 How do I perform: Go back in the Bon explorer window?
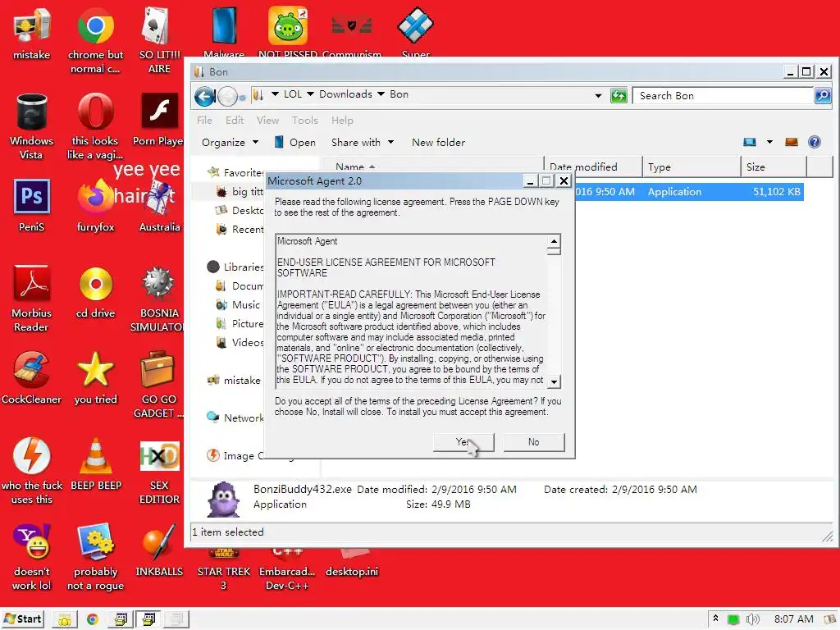tap(204, 97)
